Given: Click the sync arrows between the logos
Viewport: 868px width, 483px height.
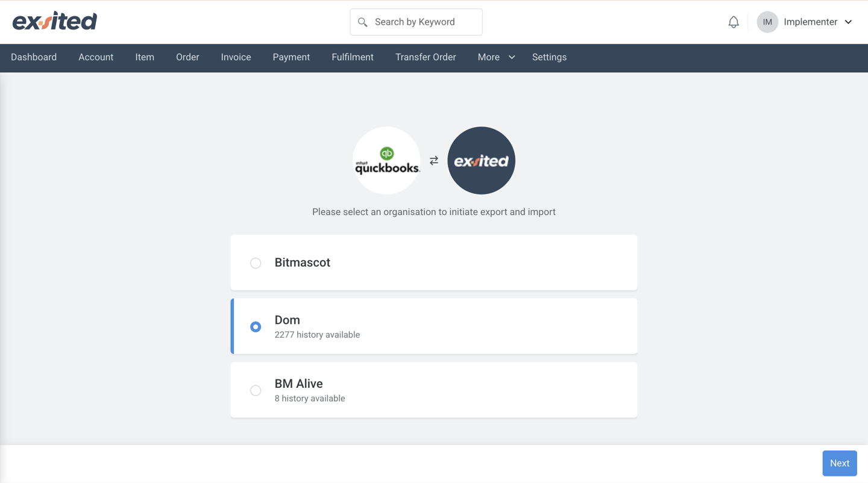Looking at the screenshot, I should pyautogui.click(x=434, y=161).
